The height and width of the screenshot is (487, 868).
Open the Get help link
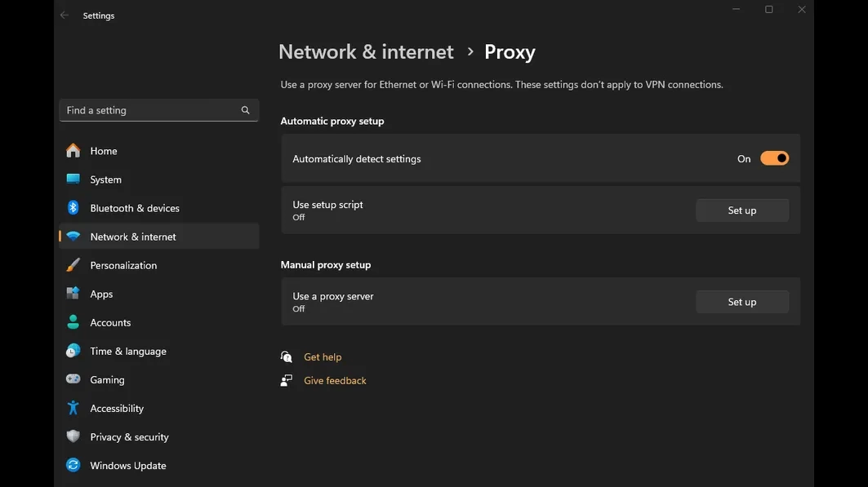click(x=323, y=357)
